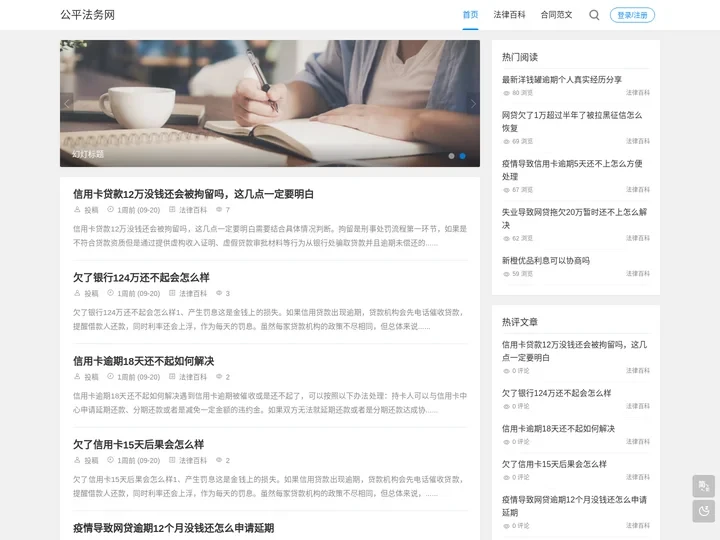Toggle dark mode with moon button
This screenshot has height=540, width=720.
703,511
